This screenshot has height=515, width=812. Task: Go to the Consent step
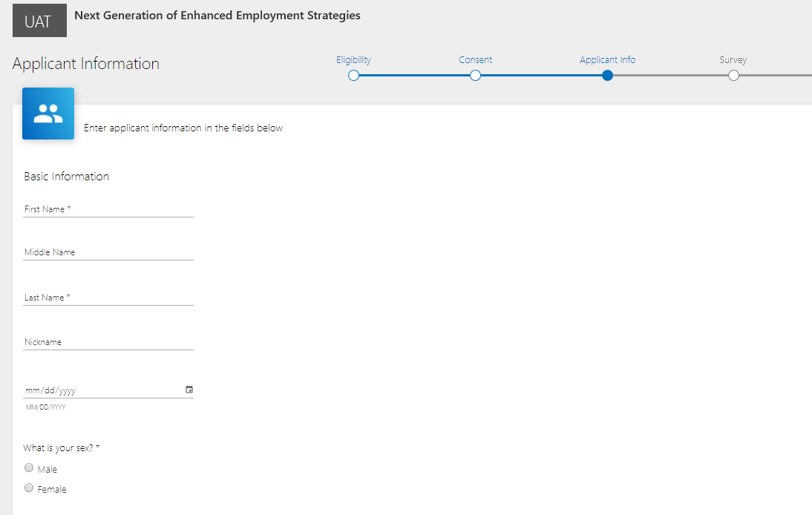pos(475,60)
